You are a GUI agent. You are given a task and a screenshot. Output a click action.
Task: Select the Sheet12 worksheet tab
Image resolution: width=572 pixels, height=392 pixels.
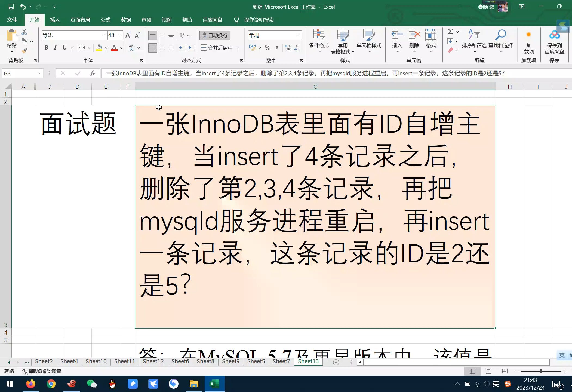[x=153, y=361]
